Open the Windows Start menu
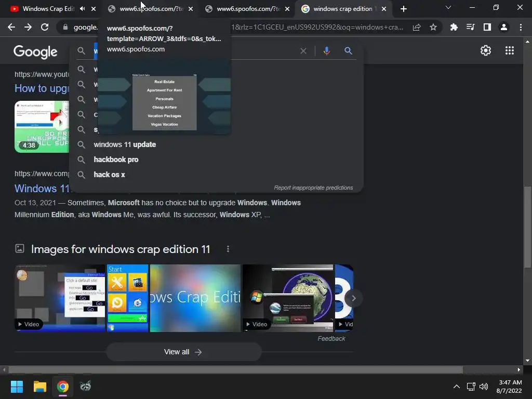The height and width of the screenshot is (399, 532). (x=17, y=387)
